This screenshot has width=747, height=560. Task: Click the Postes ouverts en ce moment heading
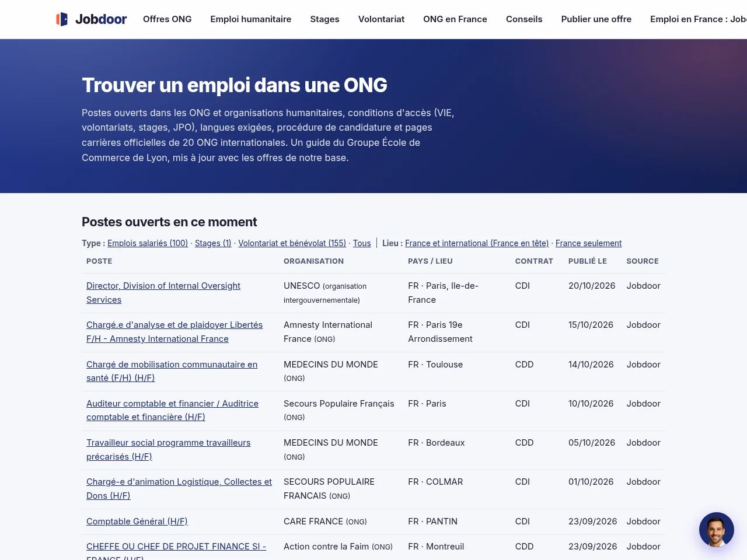(x=169, y=222)
